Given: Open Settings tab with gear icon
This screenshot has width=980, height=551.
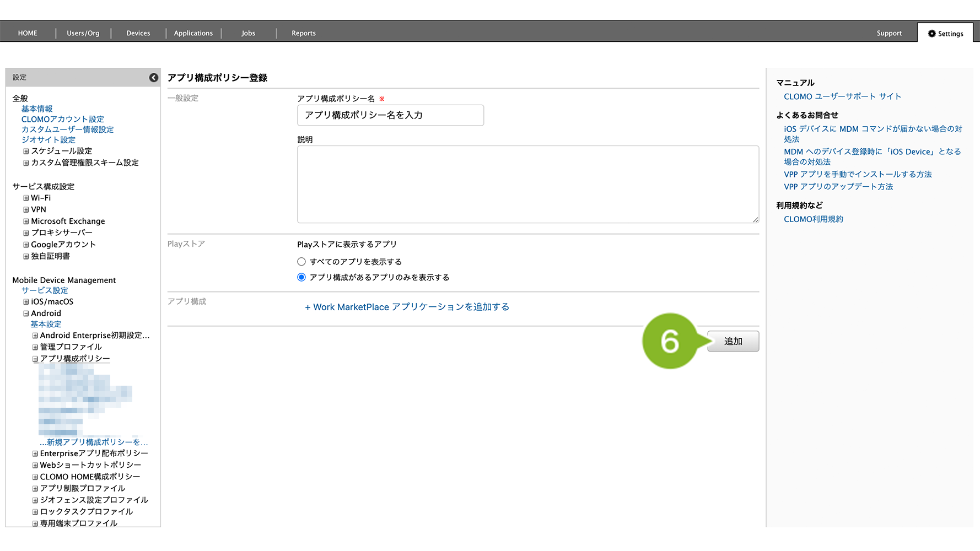Looking at the screenshot, I should click(945, 34).
